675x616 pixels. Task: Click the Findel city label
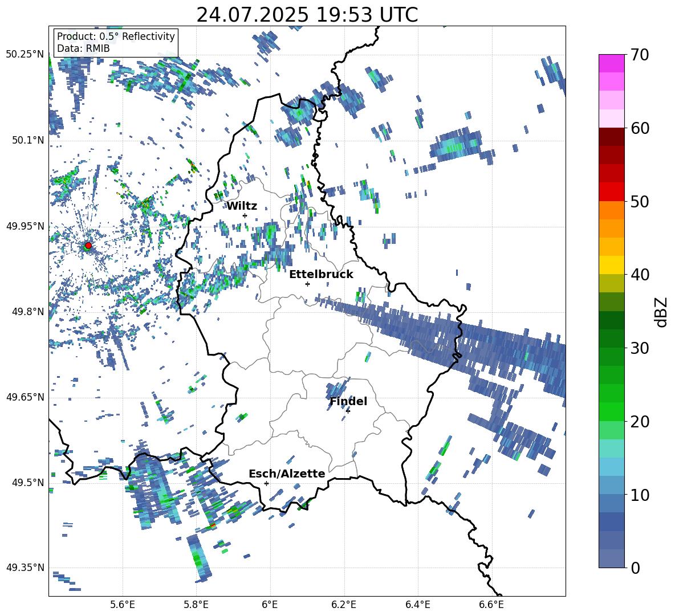(348, 402)
